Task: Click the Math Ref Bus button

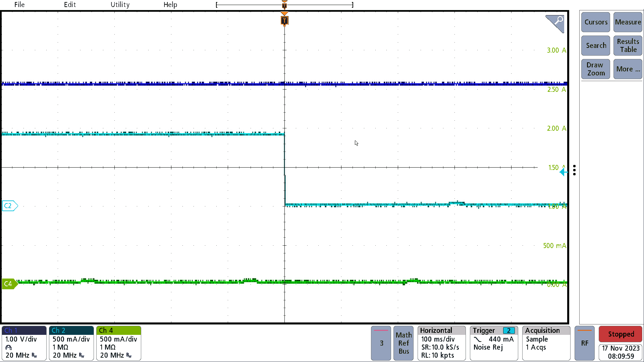Action: (404, 343)
